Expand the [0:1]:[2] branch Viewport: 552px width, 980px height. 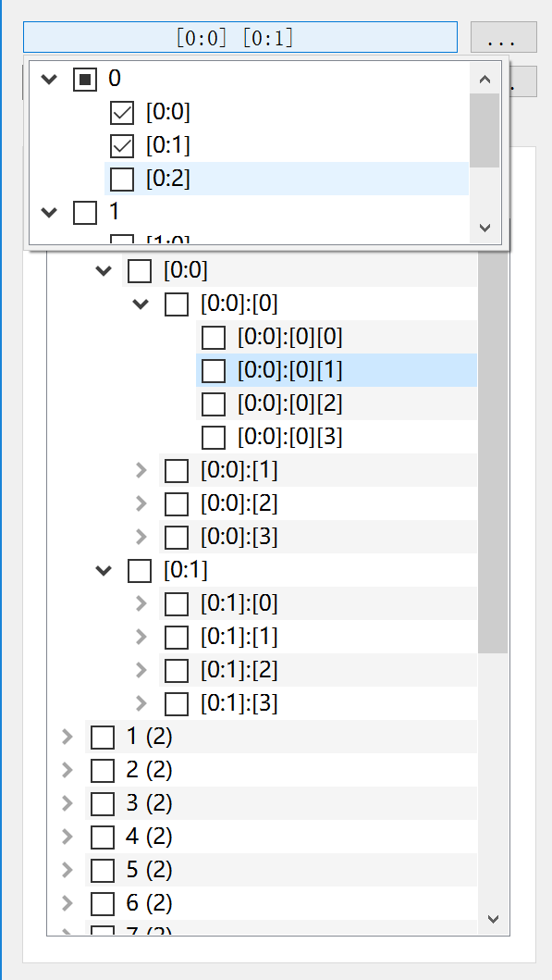140,670
